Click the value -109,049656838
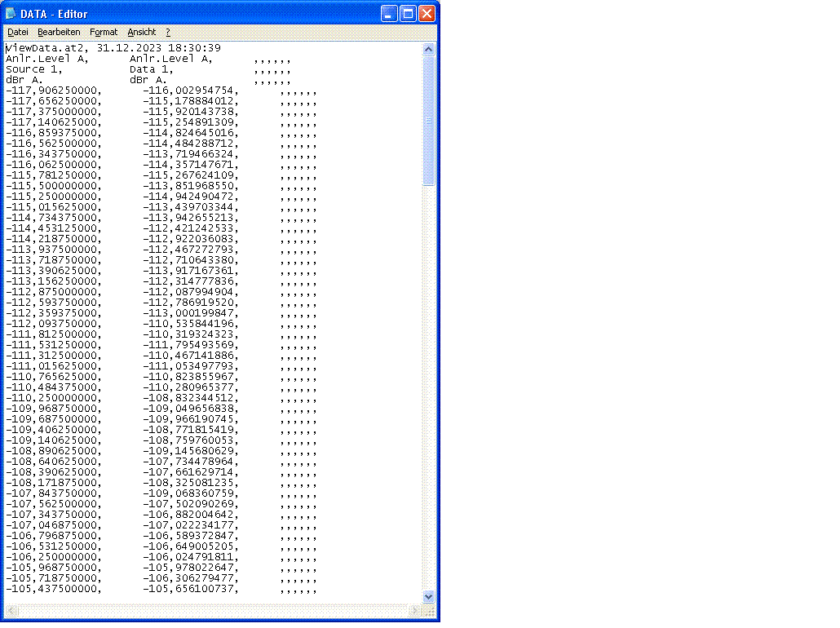The width and height of the screenshot is (840, 628). (x=190, y=409)
